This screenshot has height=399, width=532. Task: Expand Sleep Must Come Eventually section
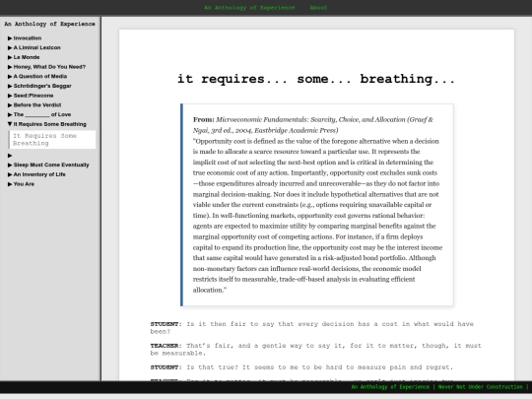tap(48, 165)
